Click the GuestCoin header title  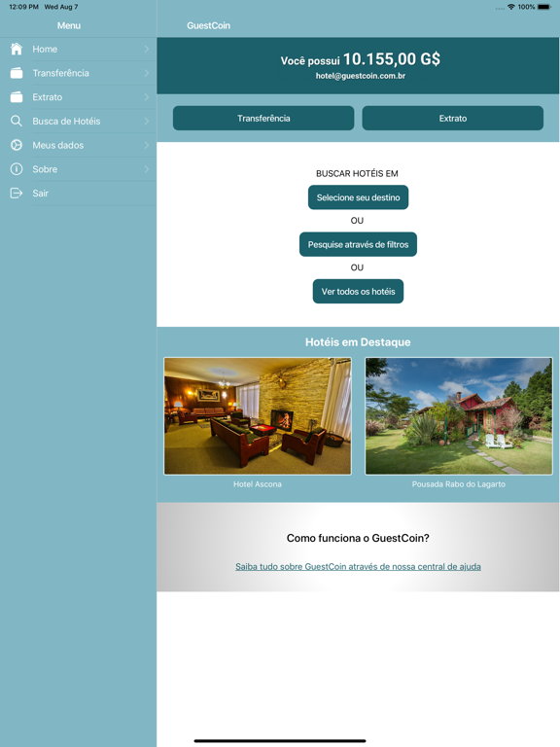click(x=209, y=25)
